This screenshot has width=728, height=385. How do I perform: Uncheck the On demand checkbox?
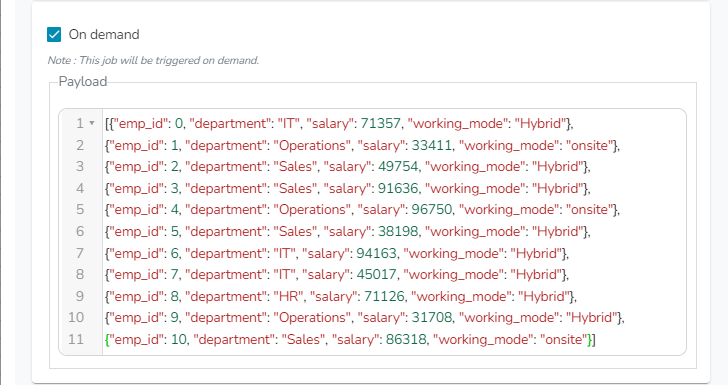[x=54, y=34]
